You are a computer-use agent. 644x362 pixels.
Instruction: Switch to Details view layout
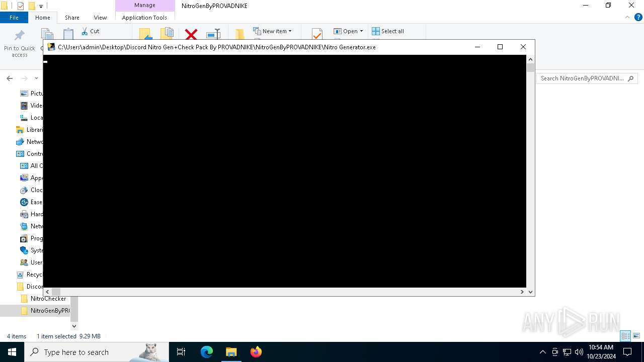625,336
